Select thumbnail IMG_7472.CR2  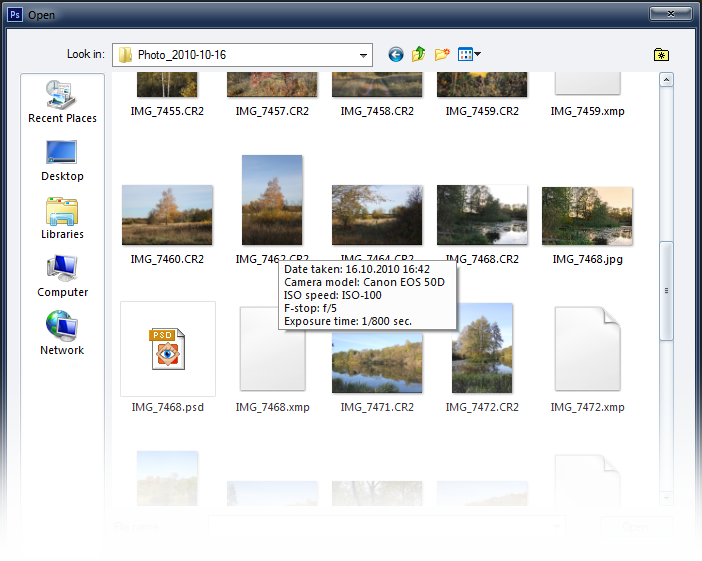tap(482, 348)
